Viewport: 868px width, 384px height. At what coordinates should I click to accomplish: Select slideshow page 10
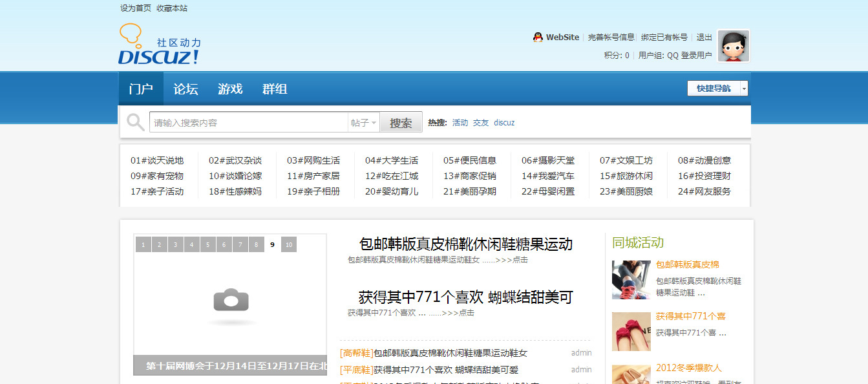[x=289, y=244]
